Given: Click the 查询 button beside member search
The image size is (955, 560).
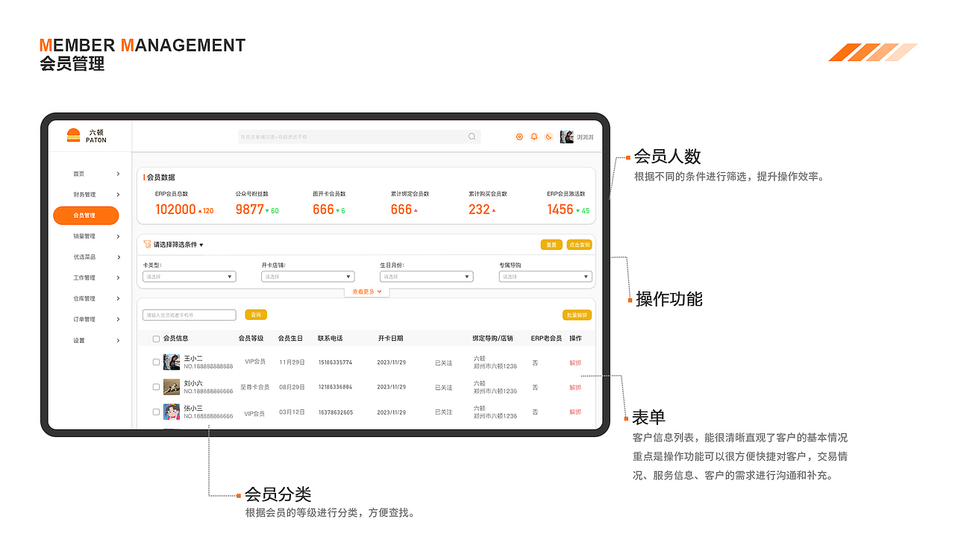Looking at the screenshot, I should pos(256,315).
